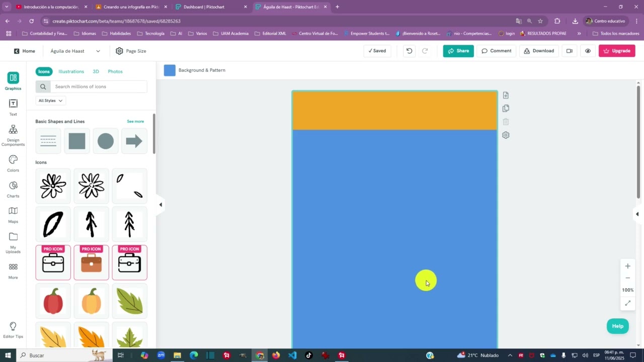Screen dimensions: 644x362
Task: Undo the last action
Action: point(409,51)
